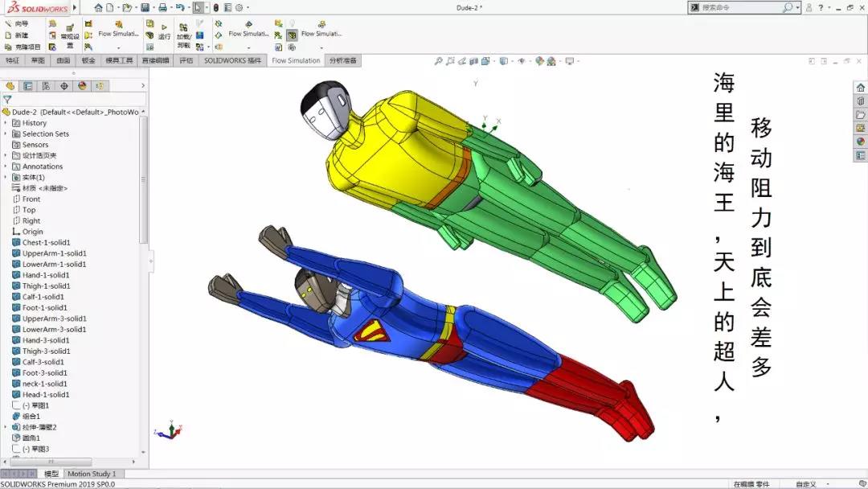Expand the Annotations folder in the tree
Image resolution: width=868 pixels, height=489 pixels.
(x=6, y=166)
